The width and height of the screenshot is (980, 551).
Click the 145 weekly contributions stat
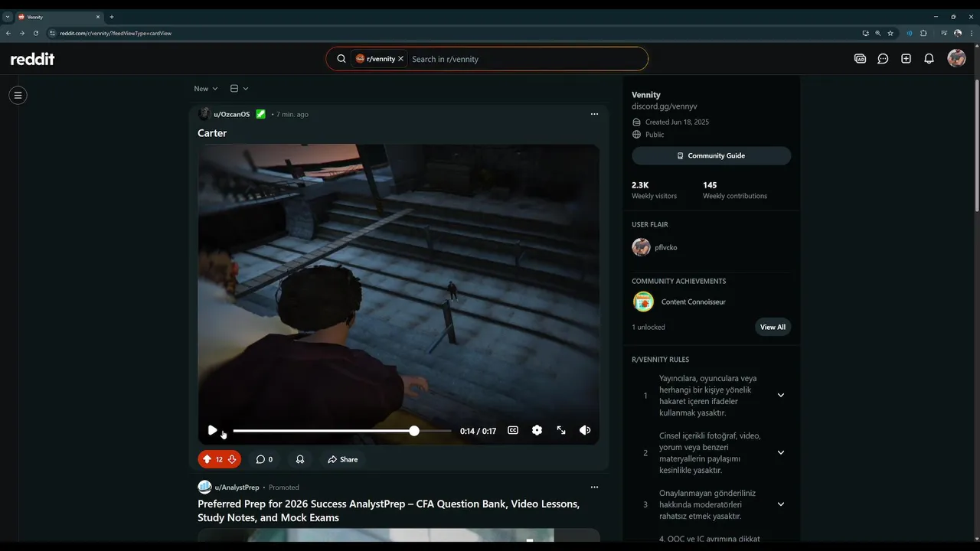click(734, 190)
